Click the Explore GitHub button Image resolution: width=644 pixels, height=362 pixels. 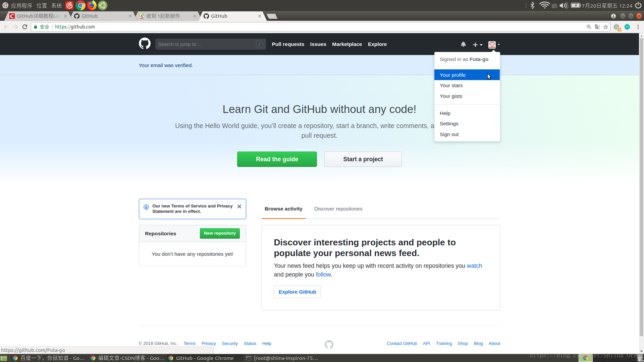point(297,292)
